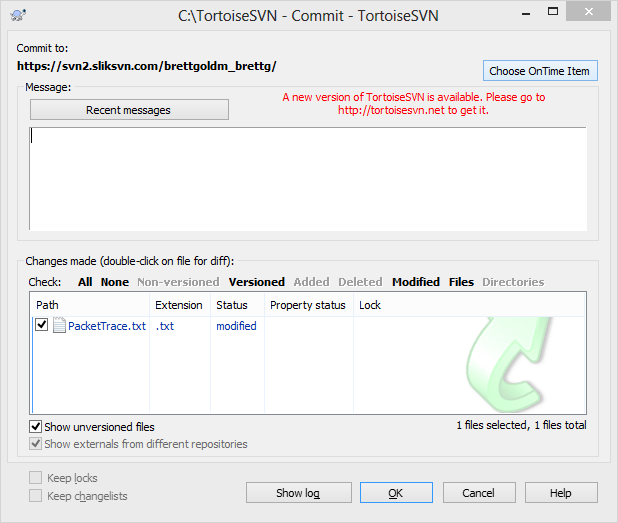Cancel the commit dialog
The height and width of the screenshot is (523, 618).
click(x=479, y=493)
